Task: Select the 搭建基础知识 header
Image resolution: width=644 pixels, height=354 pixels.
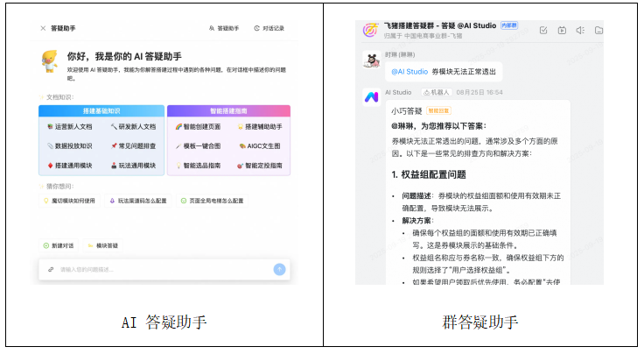Action: [x=101, y=111]
